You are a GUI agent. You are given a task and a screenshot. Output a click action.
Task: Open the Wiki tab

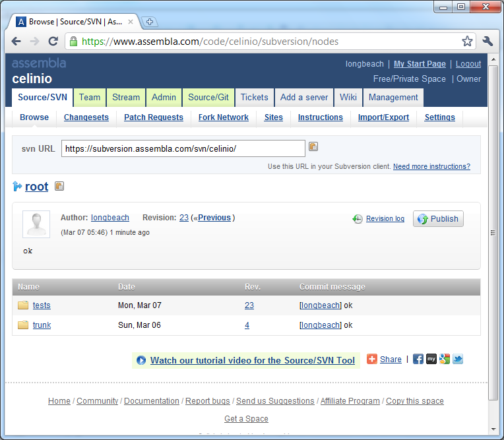(348, 97)
